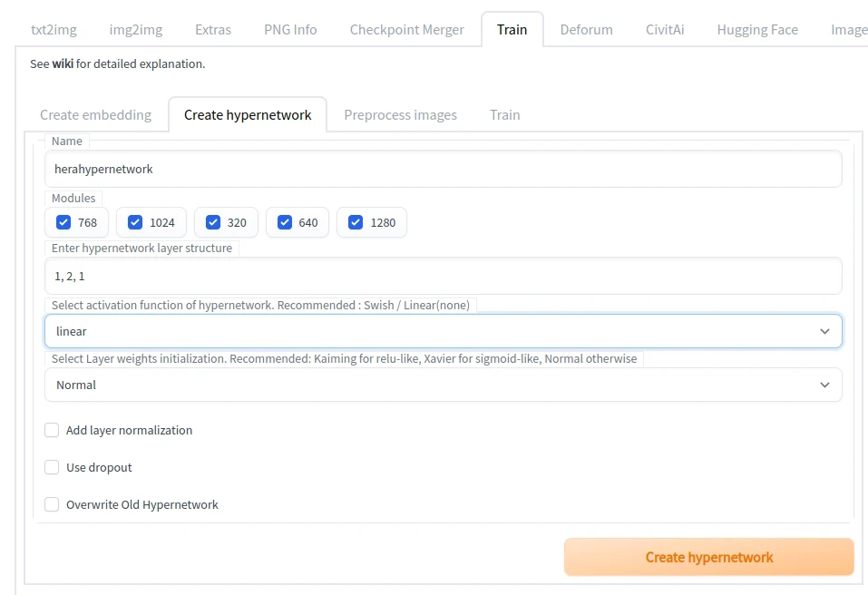868x595 pixels.
Task: Click the hypernetwork Name input field
Action: [x=443, y=169]
